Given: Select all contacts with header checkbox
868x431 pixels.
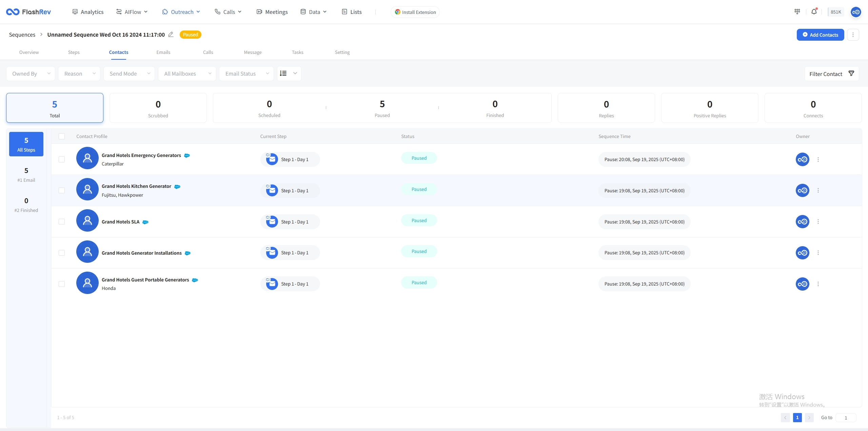Looking at the screenshot, I should (x=62, y=136).
